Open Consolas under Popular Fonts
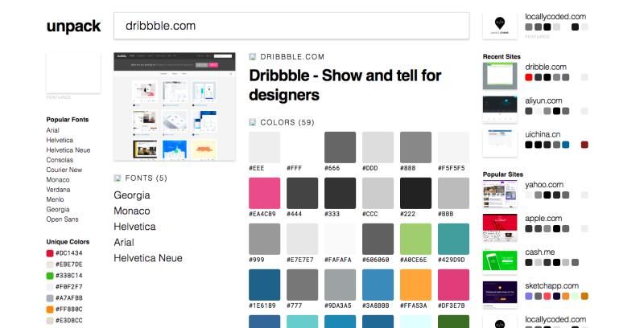 tap(60, 160)
